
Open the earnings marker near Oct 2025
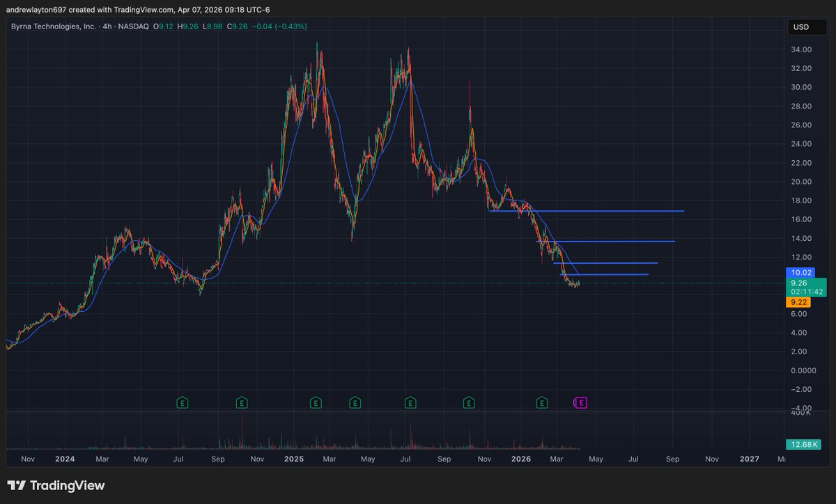click(x=469, y=402)
